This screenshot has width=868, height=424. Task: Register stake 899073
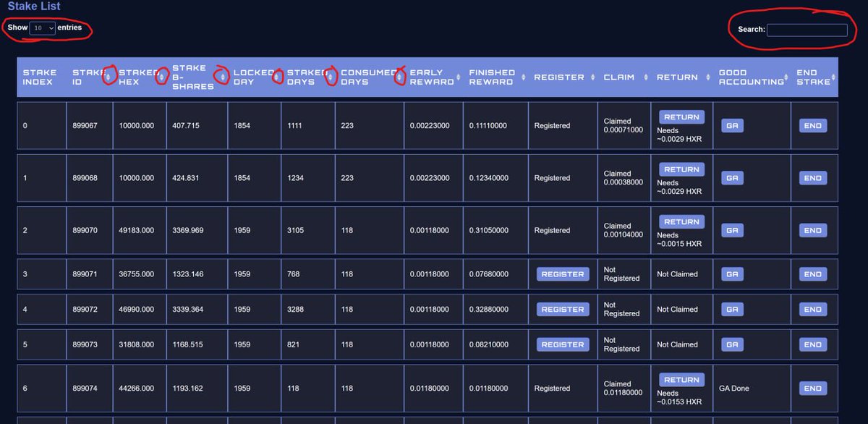[563, 344]
